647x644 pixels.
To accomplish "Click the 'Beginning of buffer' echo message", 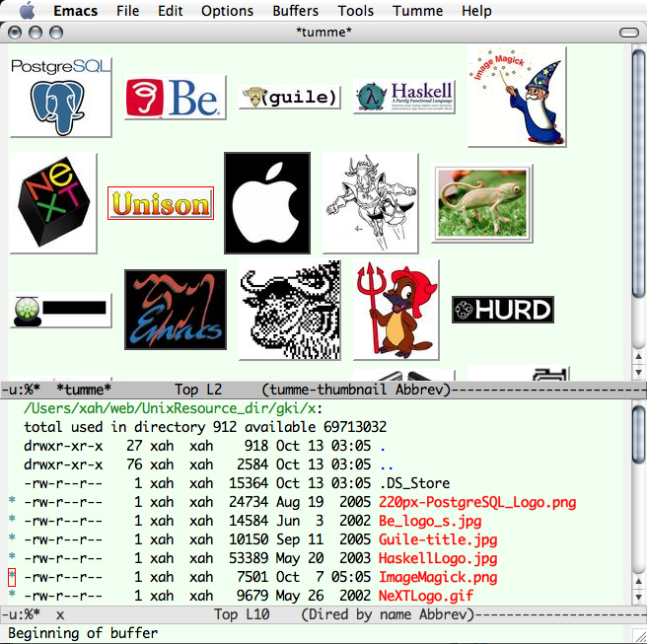I will pyautogui.click(x=83, y=633).
